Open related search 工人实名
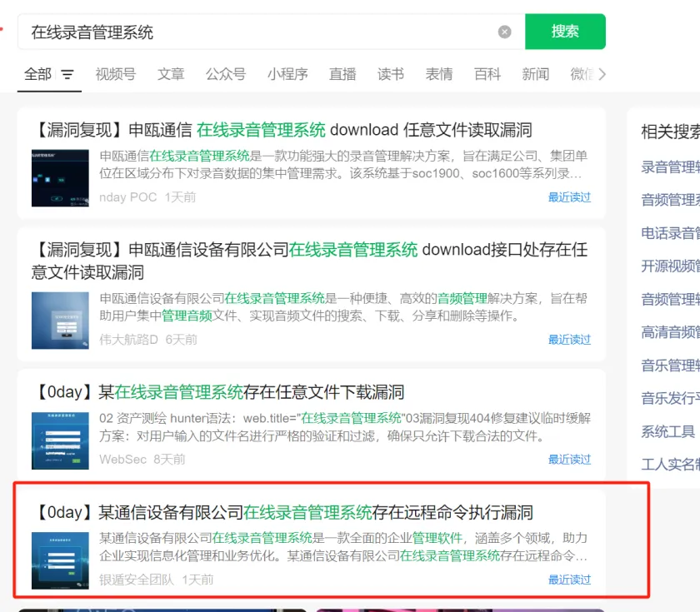Screen dimensions: 700x612 pyautogui.click(x=670, y=465)
